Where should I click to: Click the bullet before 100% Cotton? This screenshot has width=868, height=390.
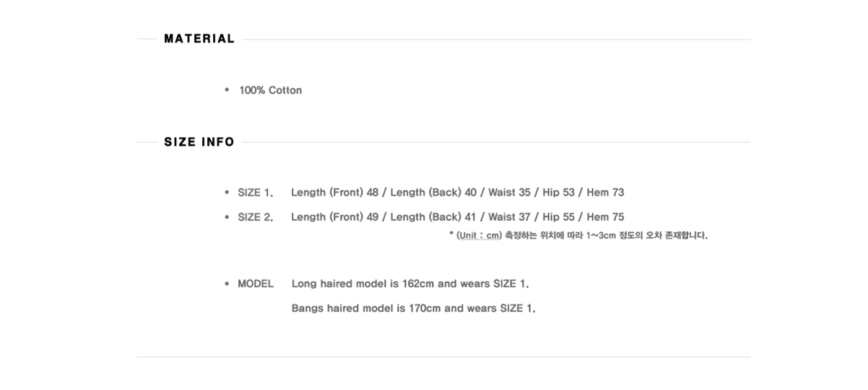click(x=227, y=90)
